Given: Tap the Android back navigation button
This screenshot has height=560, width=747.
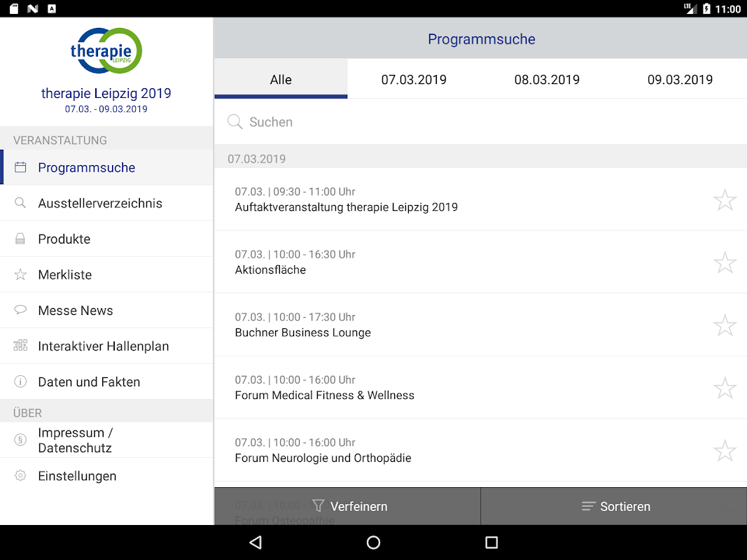Looking at the screenshot, I should point(256,542).
